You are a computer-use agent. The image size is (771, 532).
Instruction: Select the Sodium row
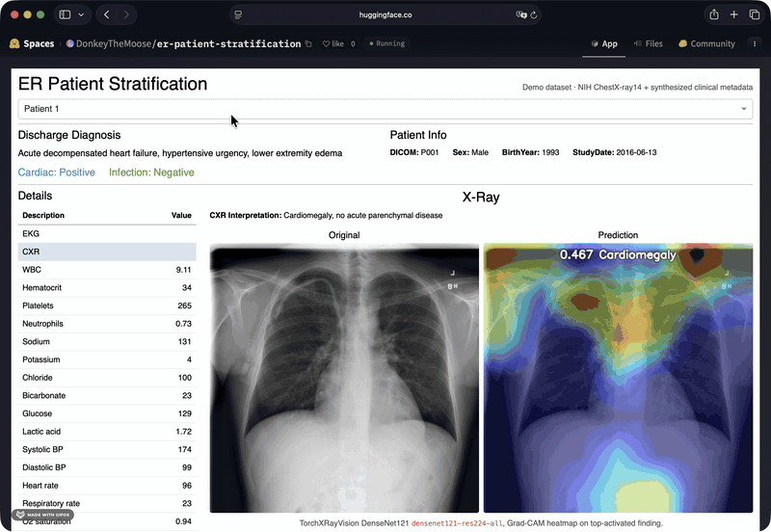tap(107, 341)
